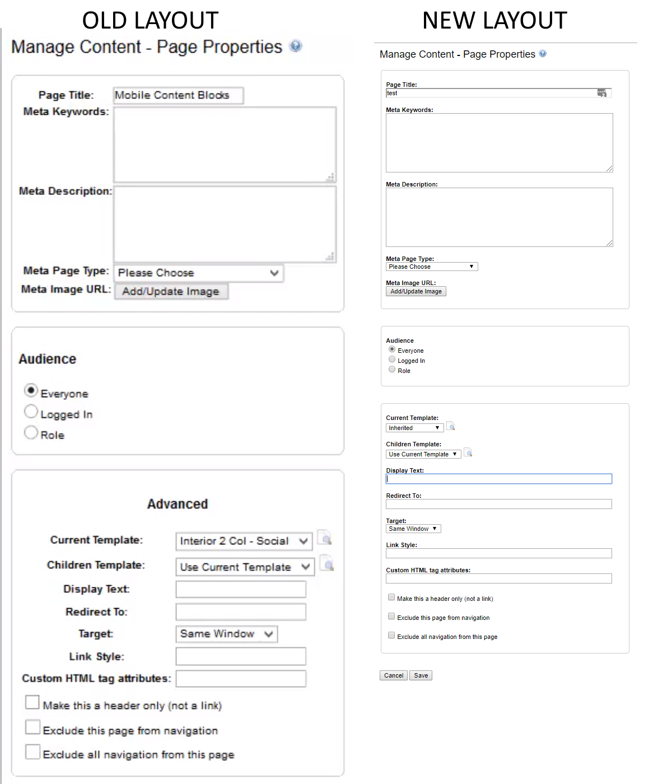Click preview icon next to Interior 2 Col - Social dropdown

point(325,539)
